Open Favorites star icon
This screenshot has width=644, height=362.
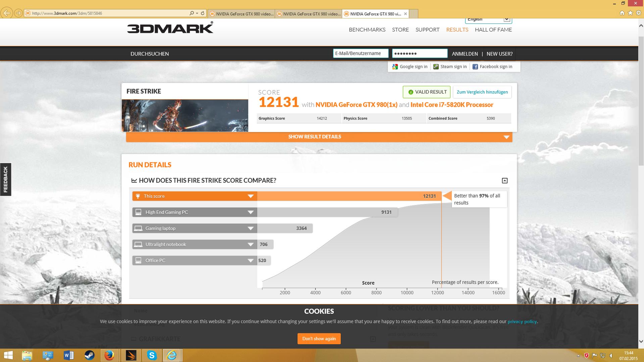630,13
